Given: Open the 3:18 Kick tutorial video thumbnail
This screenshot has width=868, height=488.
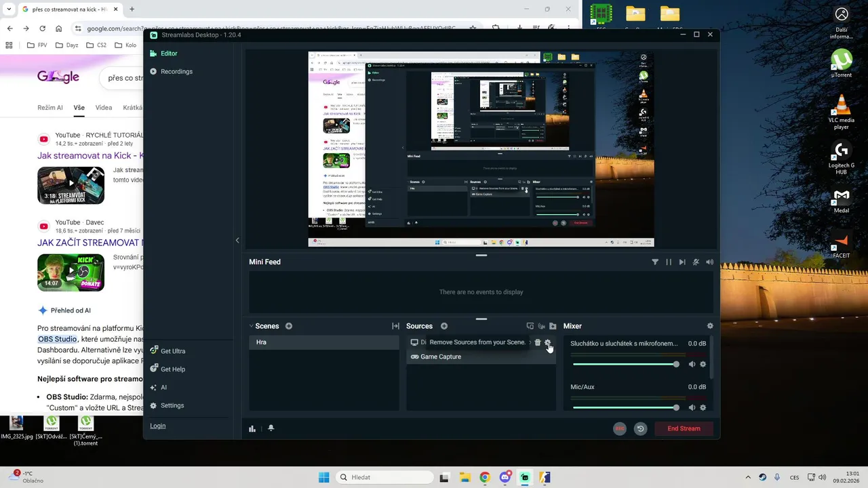Looking at the screenshot, I should (x=71, y=185).
